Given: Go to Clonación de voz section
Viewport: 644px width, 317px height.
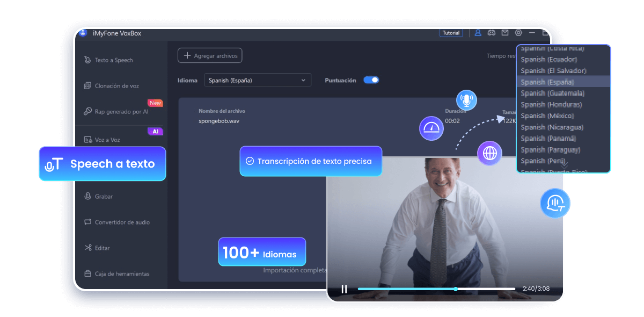Looking at the screenshot, I should point(116,86).
